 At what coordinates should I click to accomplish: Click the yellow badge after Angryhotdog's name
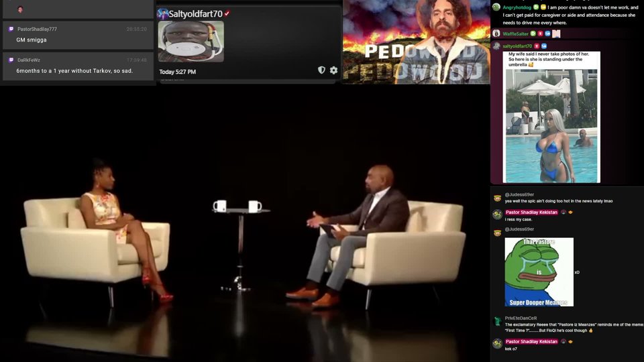(x=543, y=7)
